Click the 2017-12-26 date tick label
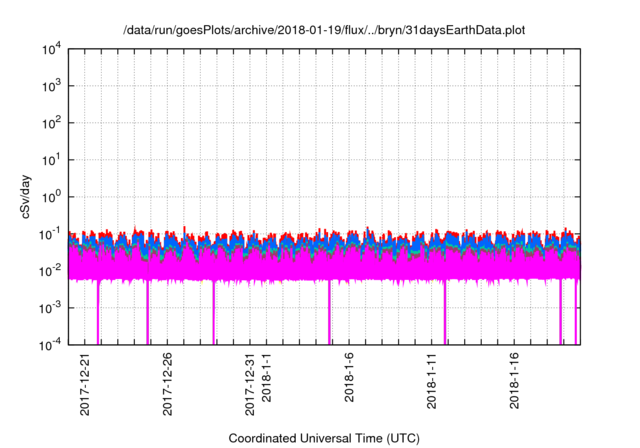 tap(167, 384)
